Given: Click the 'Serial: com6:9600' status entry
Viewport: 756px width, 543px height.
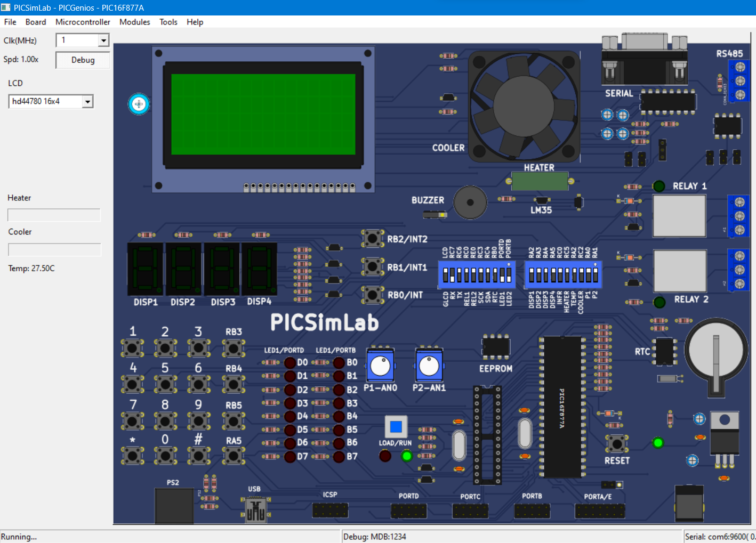Looking at the screenshot, I should (x=720, y=537).
